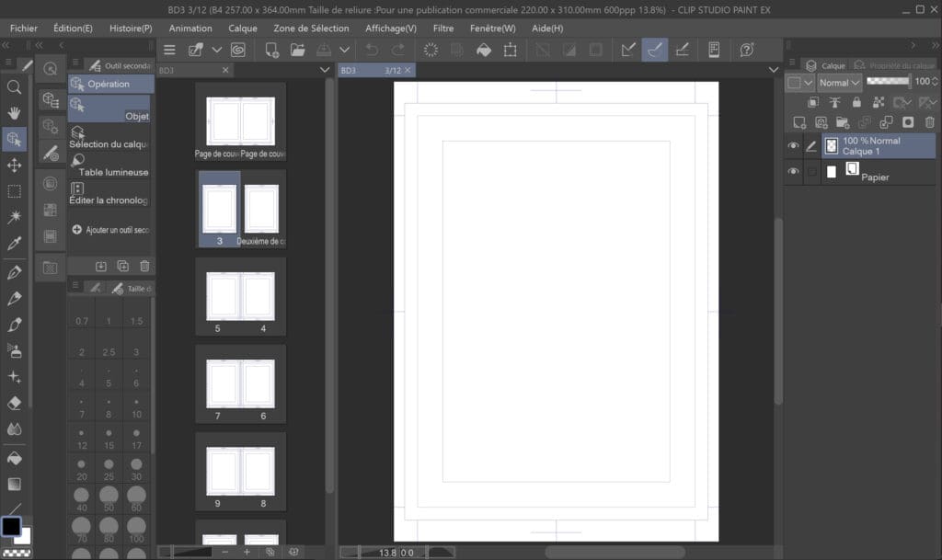942x560 pixels.
Task: Select the Auto select magic wand tool
Action: (15, 217)
